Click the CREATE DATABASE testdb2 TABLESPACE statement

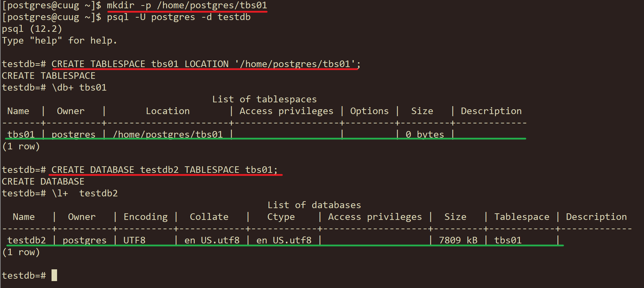[164, 170]
